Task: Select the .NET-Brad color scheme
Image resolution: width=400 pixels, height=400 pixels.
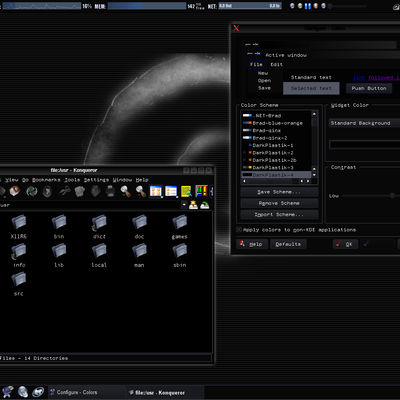Action: coord(276,116)
